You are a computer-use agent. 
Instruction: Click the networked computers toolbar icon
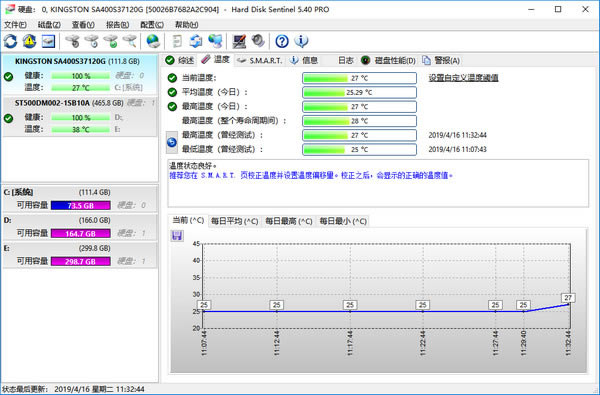click(215, 41)
